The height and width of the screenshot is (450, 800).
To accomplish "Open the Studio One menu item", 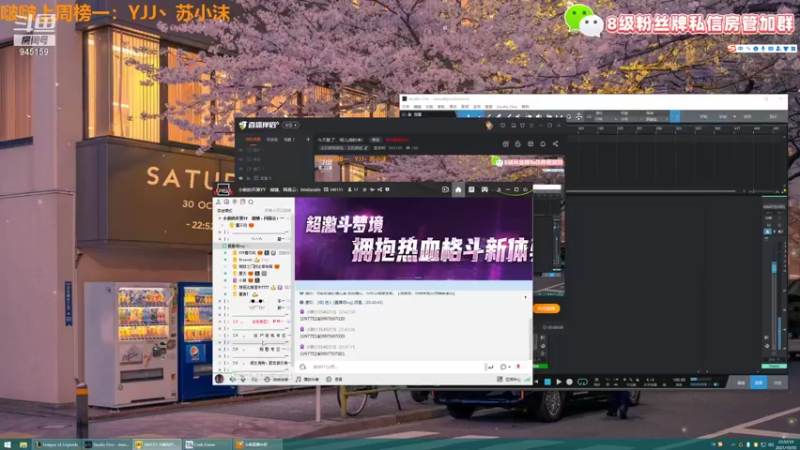I will (507, 107).
